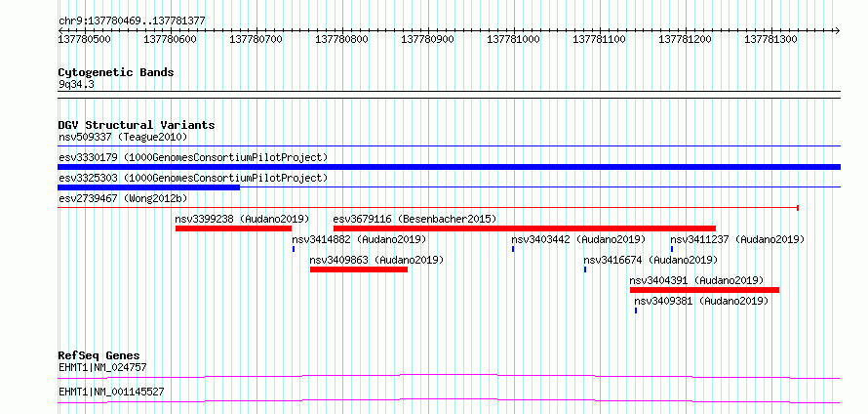The width and height of the screenshot is (868, 414).
Task: Click the long red esv3679116 variant bar
Action: 525,228
